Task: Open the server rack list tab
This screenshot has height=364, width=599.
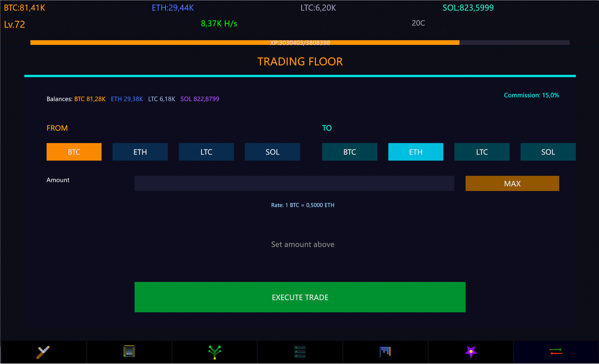Action: click(x=300, y=352)
